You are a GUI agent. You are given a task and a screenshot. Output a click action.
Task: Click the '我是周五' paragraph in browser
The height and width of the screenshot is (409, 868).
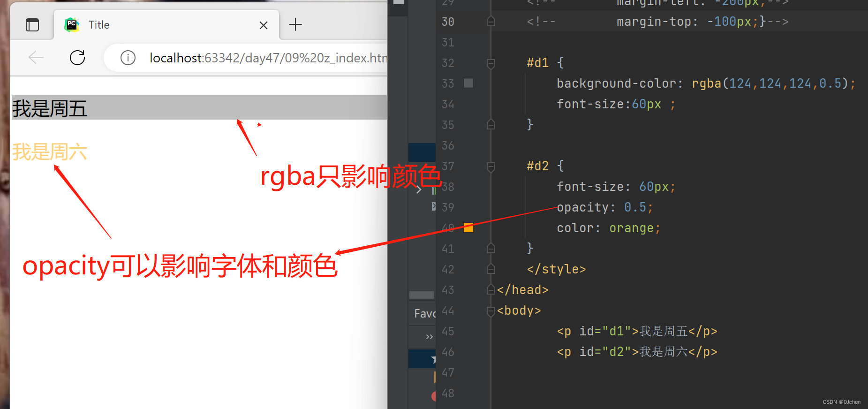(199, 108)
